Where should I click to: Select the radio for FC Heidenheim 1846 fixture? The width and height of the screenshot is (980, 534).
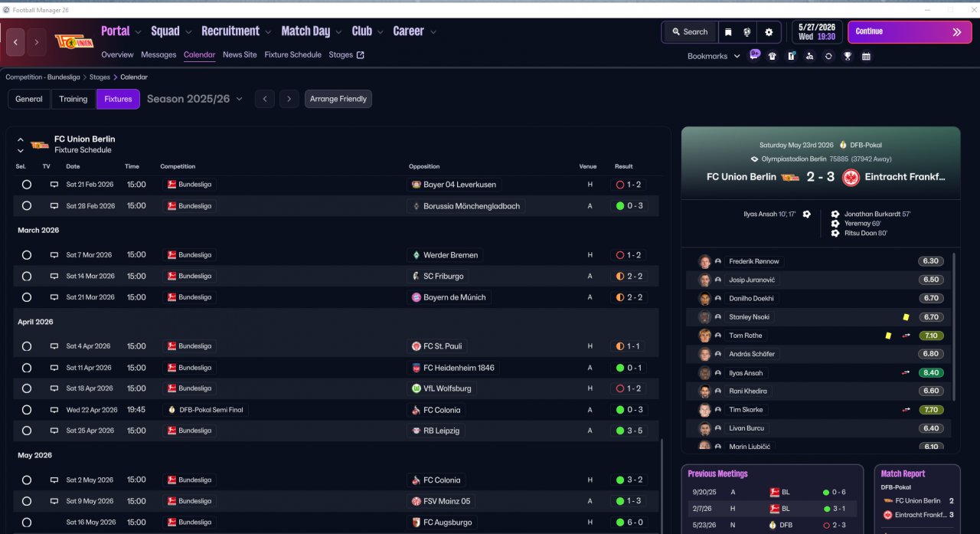27,368
